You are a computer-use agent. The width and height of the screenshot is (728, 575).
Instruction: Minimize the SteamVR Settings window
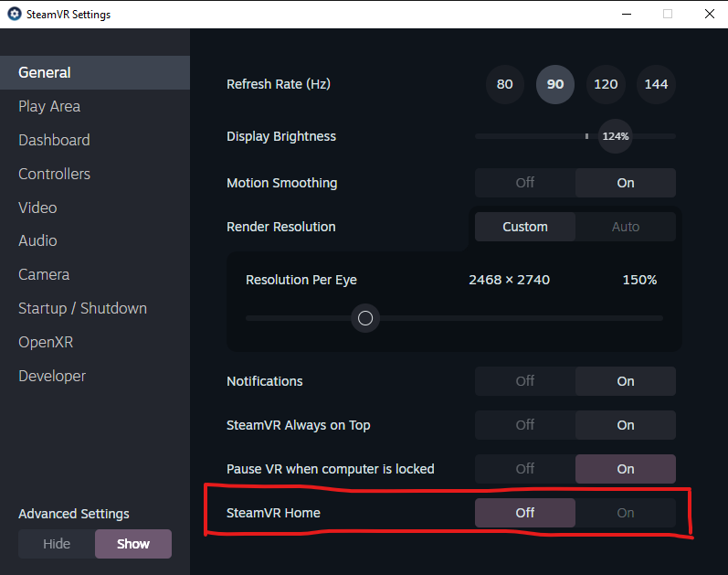626,15
